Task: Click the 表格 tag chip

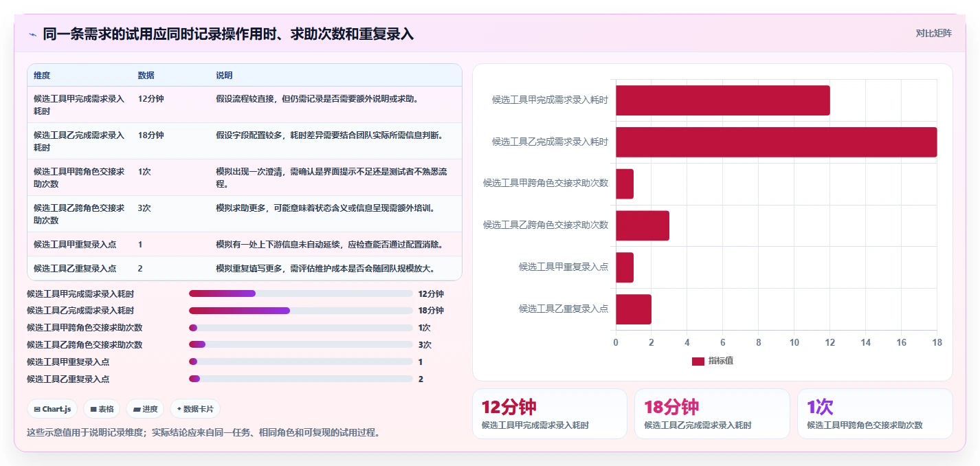Action: [102, 409]
